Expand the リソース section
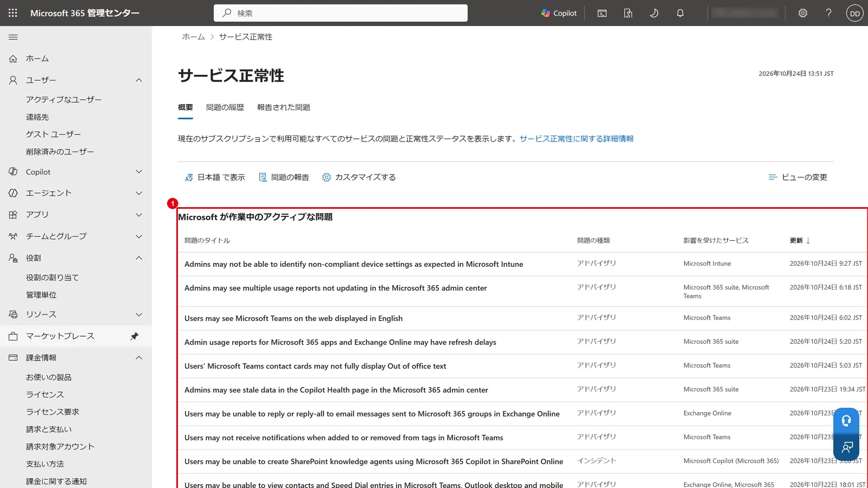 coord(139,314)
